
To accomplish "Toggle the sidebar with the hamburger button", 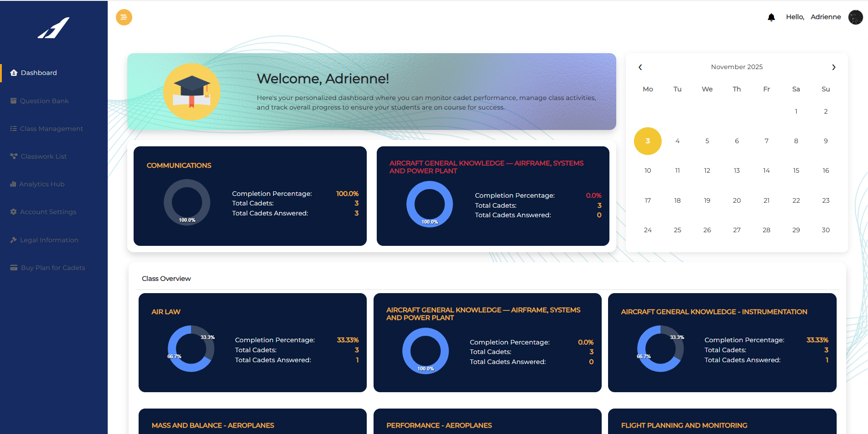I will tap(124, 17).
